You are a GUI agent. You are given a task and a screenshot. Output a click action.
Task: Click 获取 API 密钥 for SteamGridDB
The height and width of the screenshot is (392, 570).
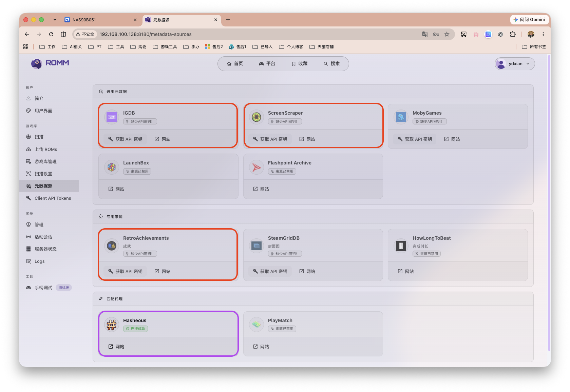click(x=270, y=271)
